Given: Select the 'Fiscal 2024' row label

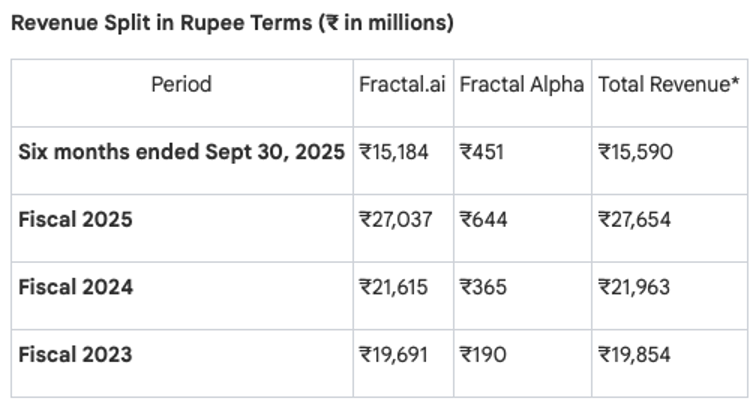Looking at the screenshot, I should 75,287.
